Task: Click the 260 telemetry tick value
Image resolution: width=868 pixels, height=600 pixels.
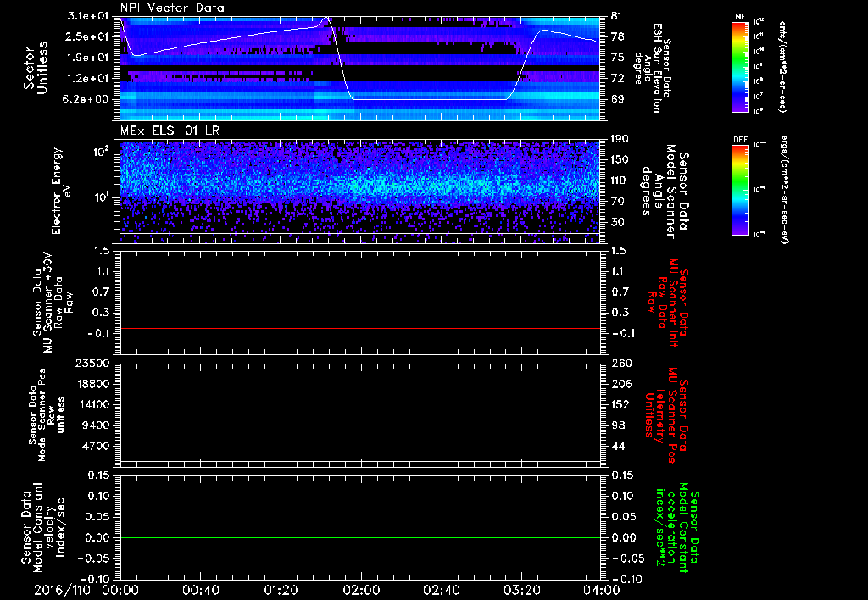Action: [x=621, y=363]
